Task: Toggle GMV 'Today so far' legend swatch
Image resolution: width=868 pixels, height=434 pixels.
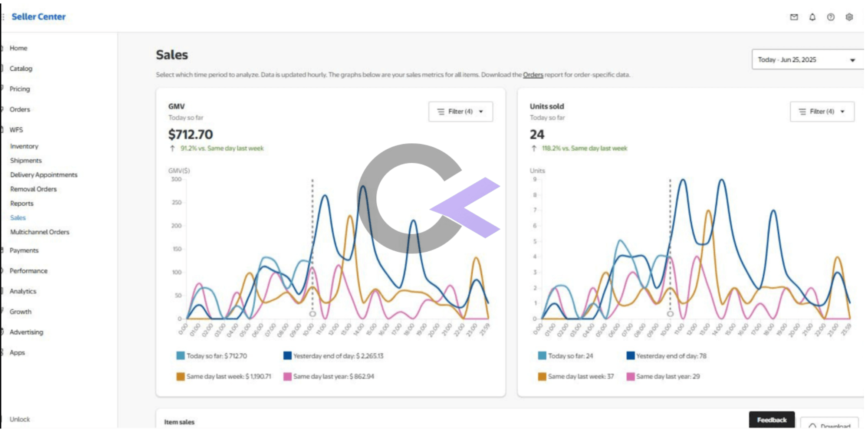Action: (180, 356)
